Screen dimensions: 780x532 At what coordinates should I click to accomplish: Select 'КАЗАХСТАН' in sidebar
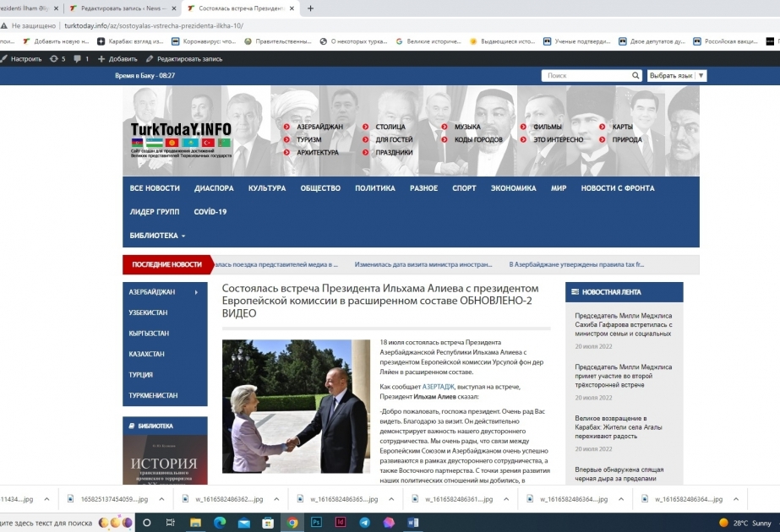point(146,354)
